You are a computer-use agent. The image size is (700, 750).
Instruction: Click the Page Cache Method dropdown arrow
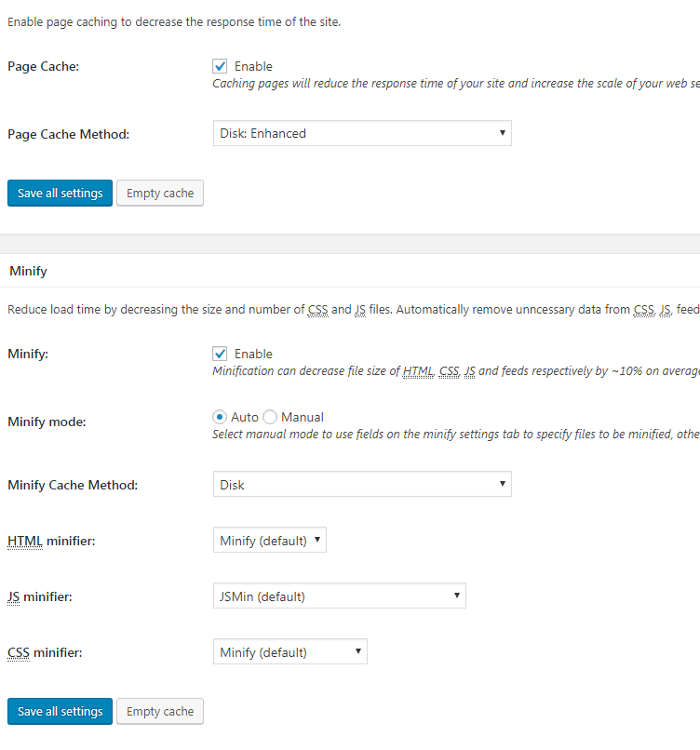(x=503, y=133)
